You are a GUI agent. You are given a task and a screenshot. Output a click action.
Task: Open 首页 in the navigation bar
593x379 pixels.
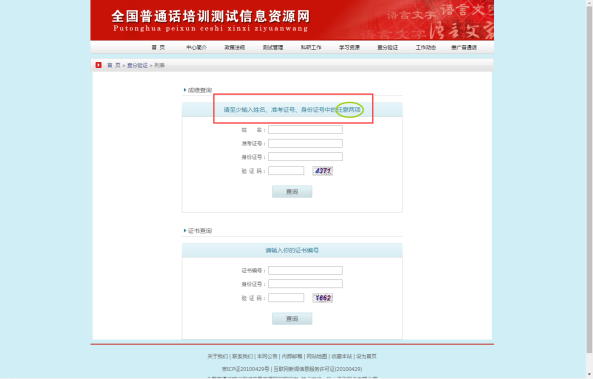pos(158,47)
